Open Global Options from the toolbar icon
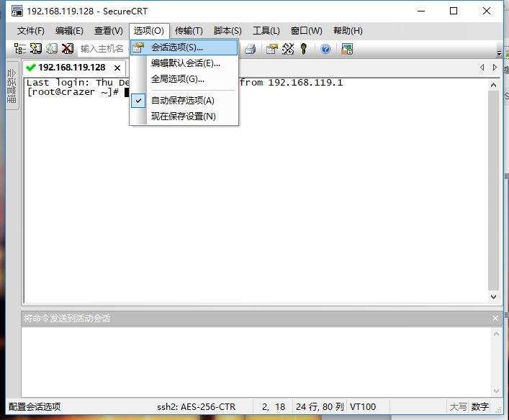This screenshot has width=509, height=420. 288,49
